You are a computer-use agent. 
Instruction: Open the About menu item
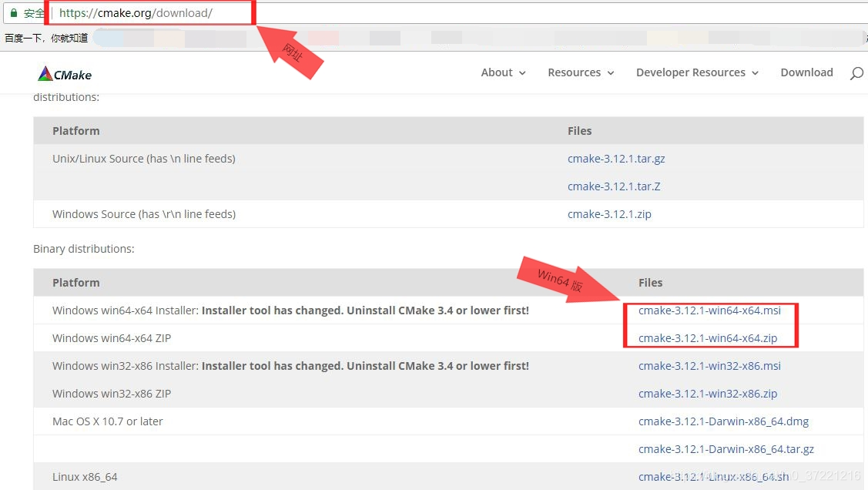pyautogui.click(x=497, y=72)
